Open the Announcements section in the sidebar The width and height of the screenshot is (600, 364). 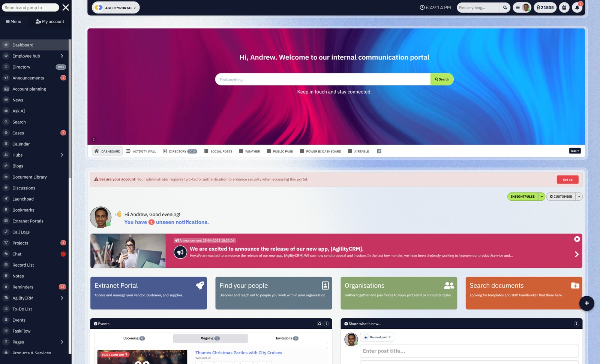[28, 78]
